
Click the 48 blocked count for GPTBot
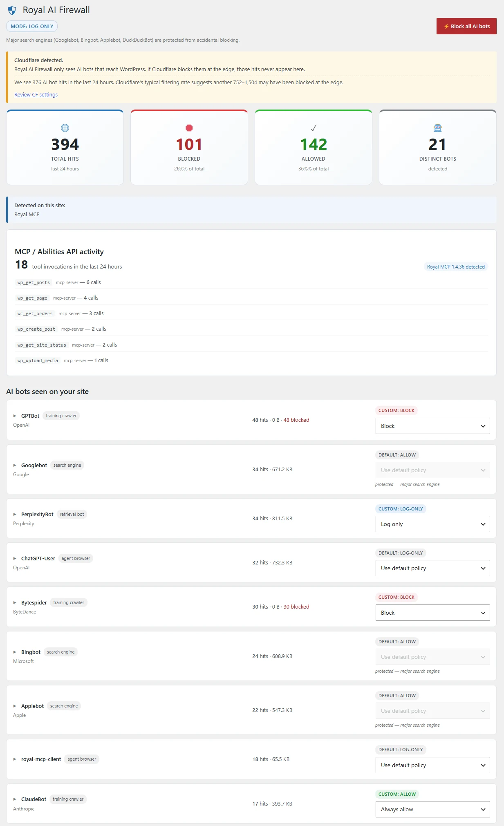[296, 420]
